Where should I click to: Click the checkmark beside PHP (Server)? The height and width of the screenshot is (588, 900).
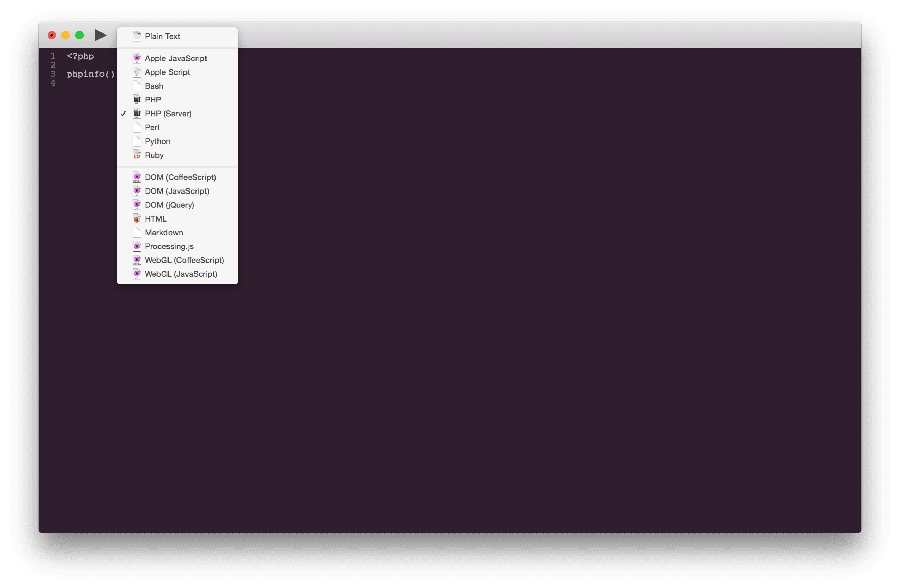click(x=123, y=114)
